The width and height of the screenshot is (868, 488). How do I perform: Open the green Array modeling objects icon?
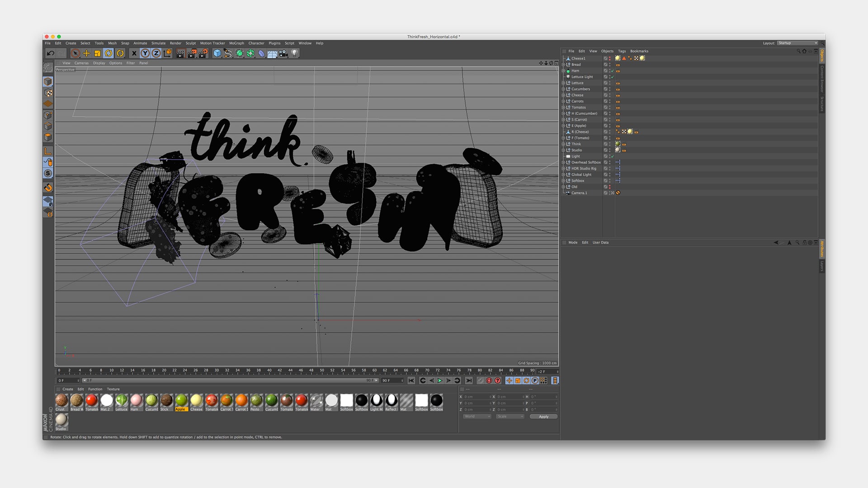[x=250, y=53]
